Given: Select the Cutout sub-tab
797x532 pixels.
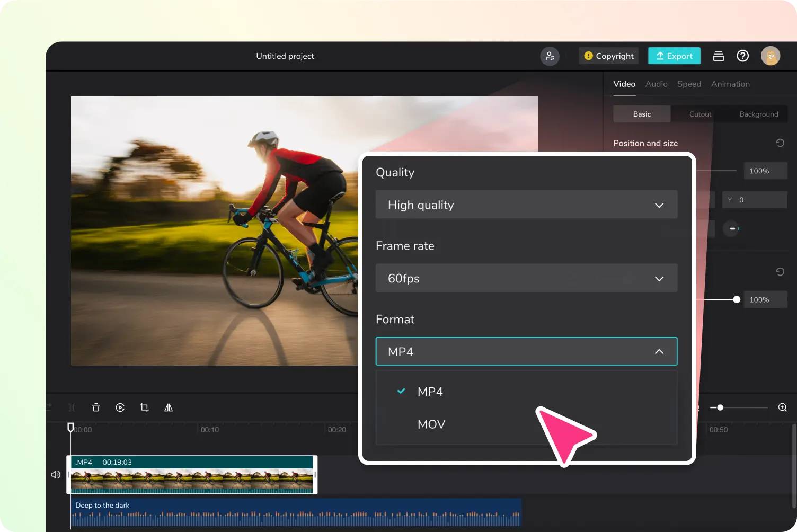Looking at the screenshot, I should pos(700,114).
